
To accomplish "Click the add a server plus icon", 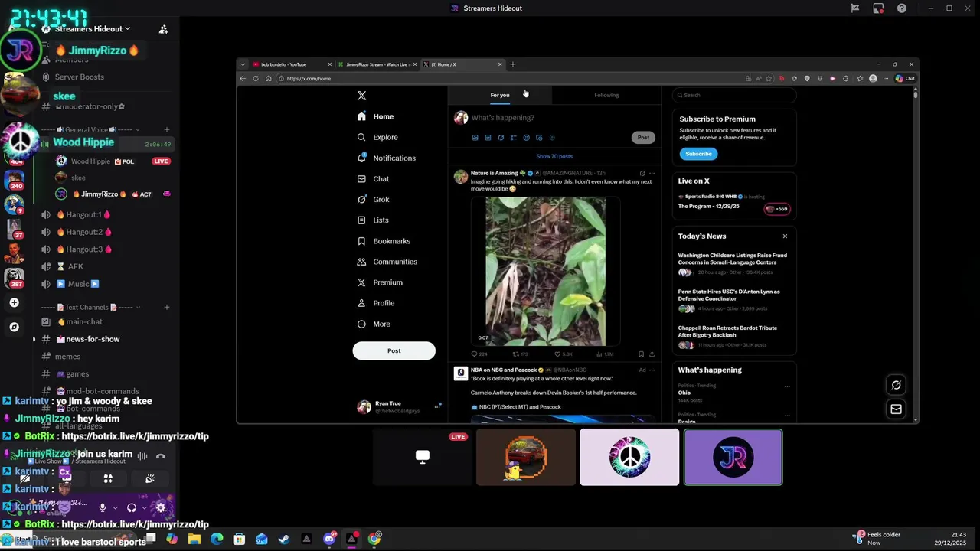I will point(14,303).
